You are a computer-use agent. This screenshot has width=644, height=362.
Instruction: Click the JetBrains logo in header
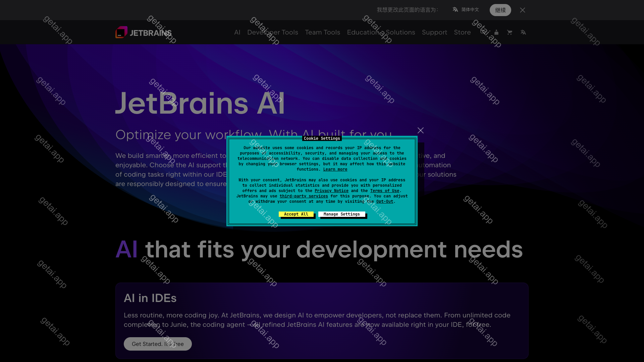pos(144,33)
